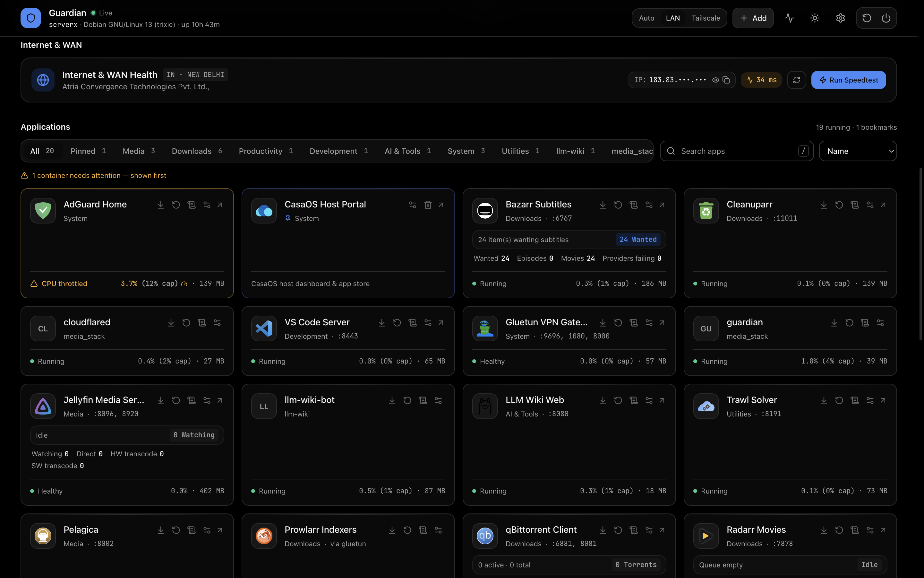Click the qBittorrent app logo thumbnail

point(485,536)
